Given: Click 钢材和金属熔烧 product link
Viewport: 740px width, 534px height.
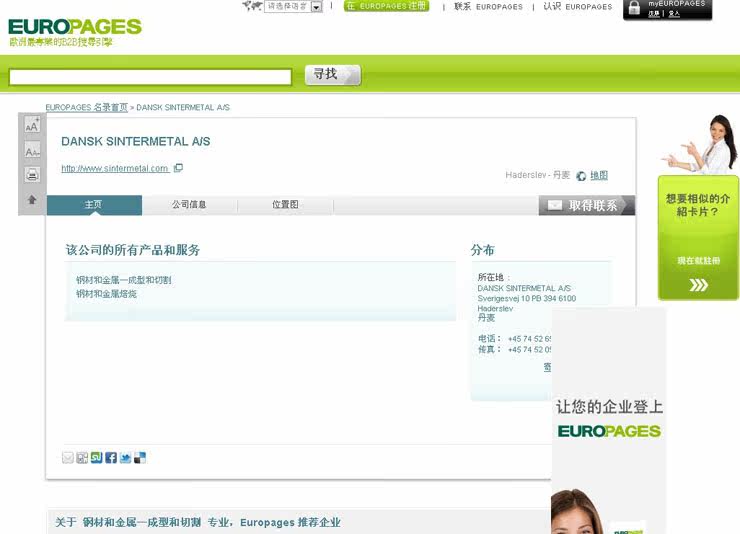Looking at the screenshot, I should point(106,294).
